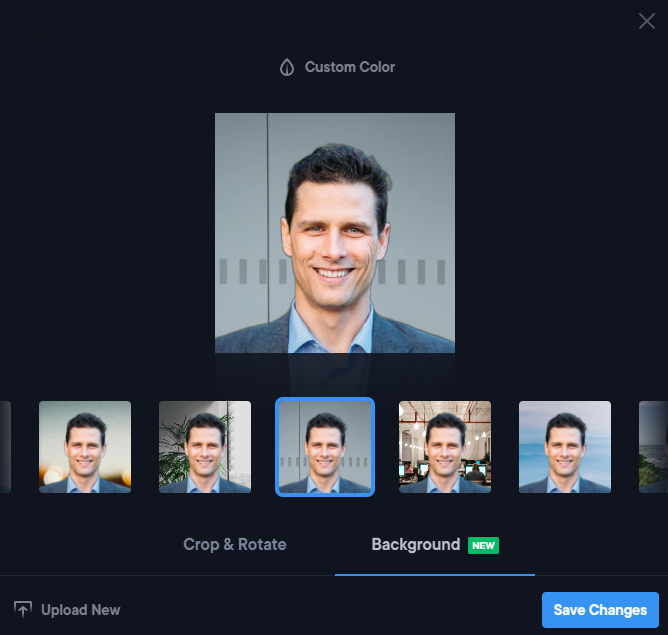The height and width of the screenshot is (635, 668).
Task: Select the Background tab
Action: point(435,545)
